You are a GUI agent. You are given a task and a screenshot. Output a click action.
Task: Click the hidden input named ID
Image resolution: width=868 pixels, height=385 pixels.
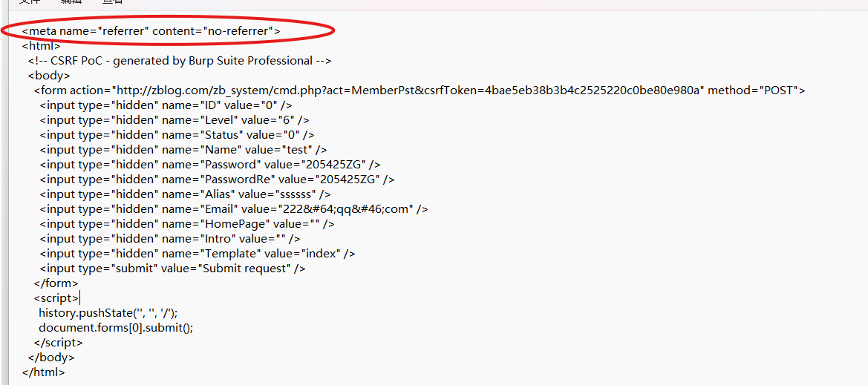click(166, 105)
